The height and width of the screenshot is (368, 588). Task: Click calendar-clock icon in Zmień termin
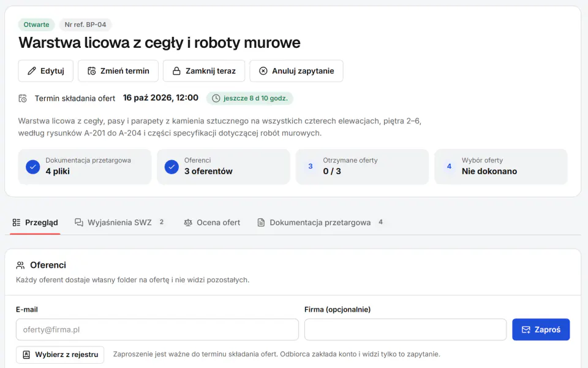[x=91, y=71]
